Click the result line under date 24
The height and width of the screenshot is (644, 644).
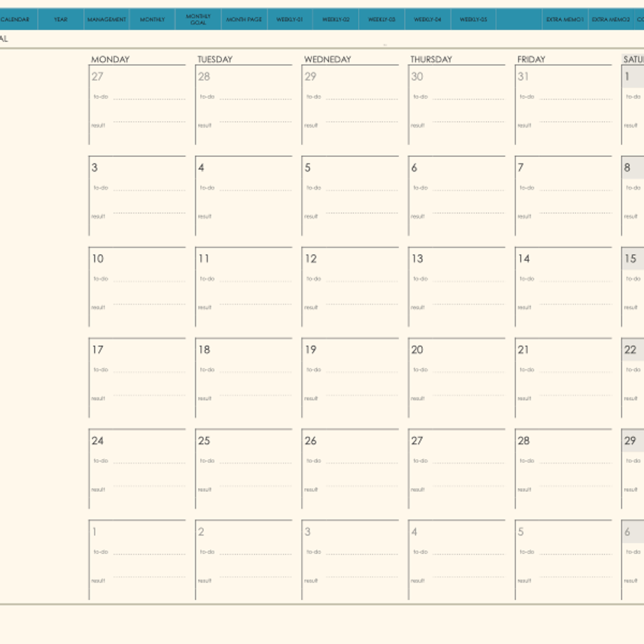(149, 486)
